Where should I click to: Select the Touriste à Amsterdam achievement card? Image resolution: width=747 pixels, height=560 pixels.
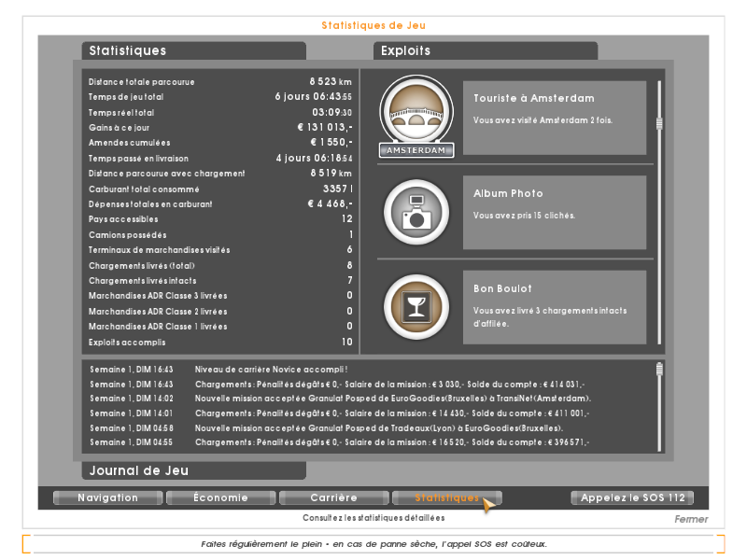click(x=555, y=118)
